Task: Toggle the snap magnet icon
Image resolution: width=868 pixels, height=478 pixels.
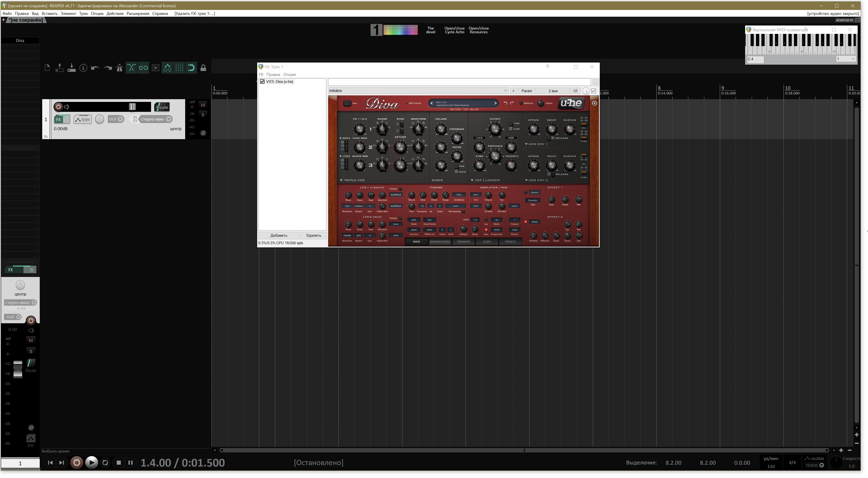Action: tap(191, 68)
